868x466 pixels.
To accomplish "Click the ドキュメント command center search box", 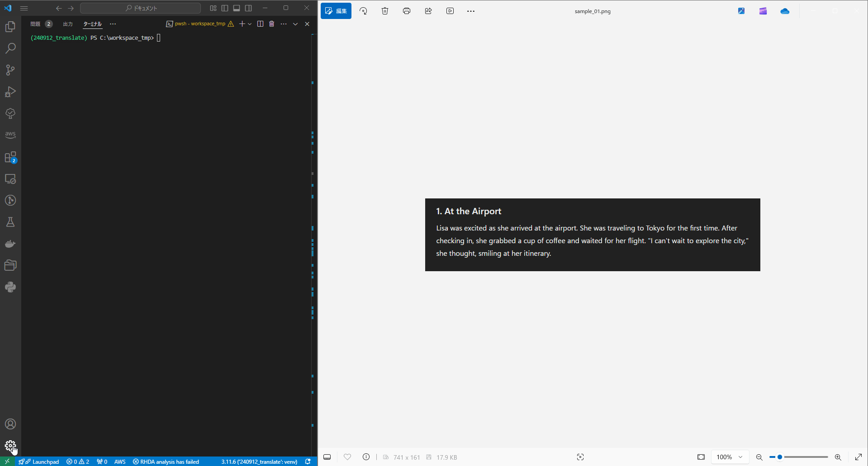I will (x=140, y=8).
